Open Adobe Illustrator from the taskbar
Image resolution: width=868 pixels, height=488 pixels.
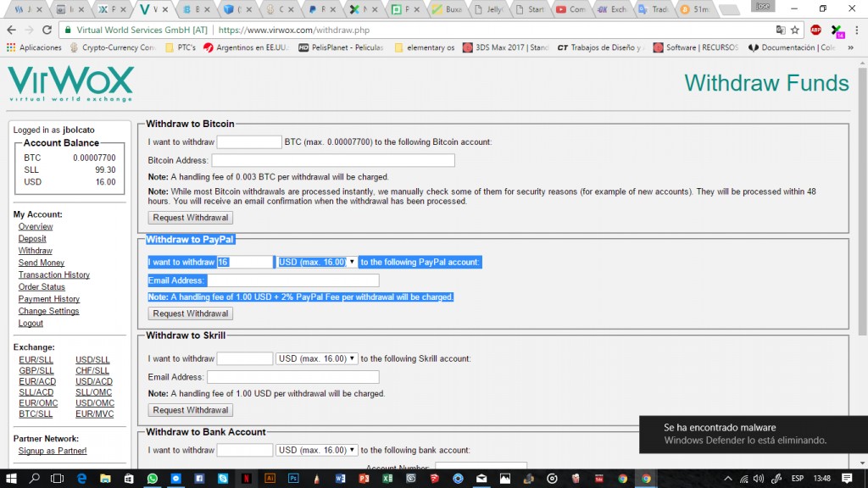pos(270,479)
